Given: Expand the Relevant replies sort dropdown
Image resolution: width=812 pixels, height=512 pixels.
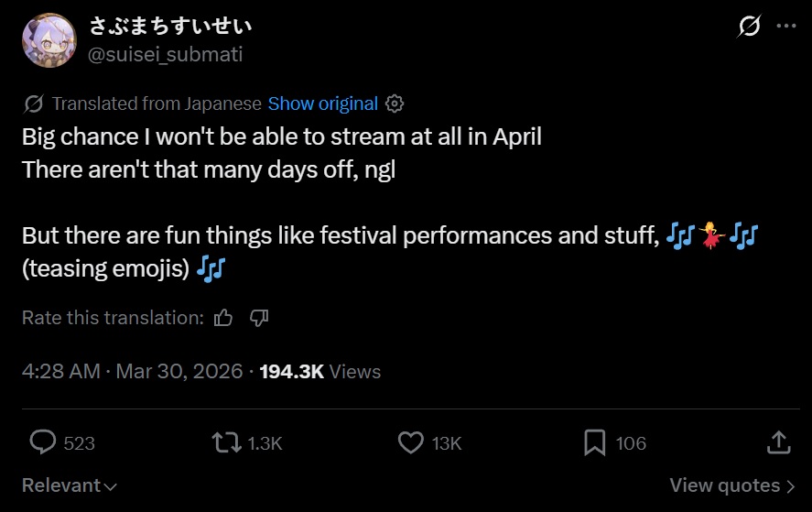Looking at the screenshot, I should pyautogui.click(x=70, y=485).
